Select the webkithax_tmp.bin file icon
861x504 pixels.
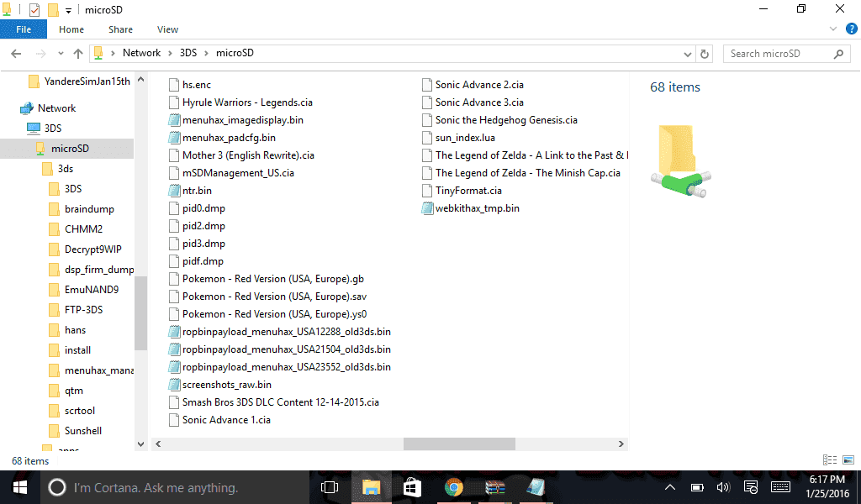(427, 207)
